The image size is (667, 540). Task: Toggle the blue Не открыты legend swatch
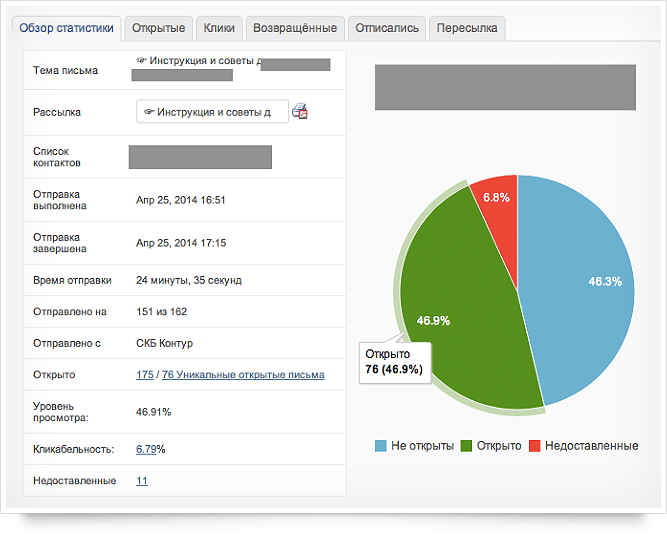pos(381,446)
